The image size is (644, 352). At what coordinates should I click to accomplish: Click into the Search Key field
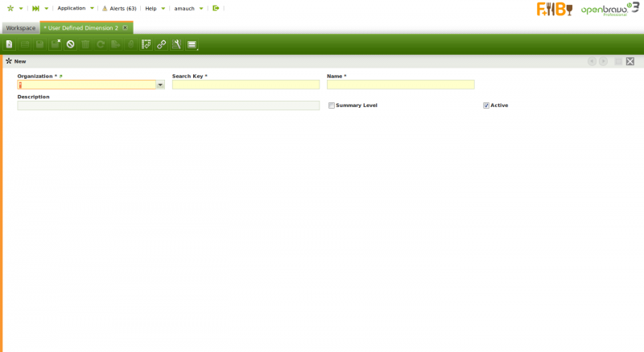pos(246,85)
